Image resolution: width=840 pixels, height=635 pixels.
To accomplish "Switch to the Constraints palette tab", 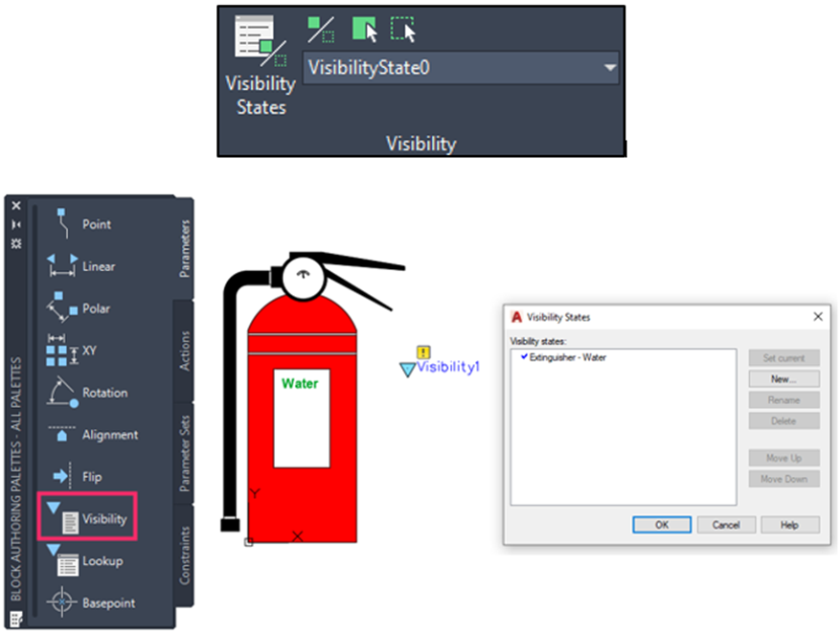I will 185,556.
